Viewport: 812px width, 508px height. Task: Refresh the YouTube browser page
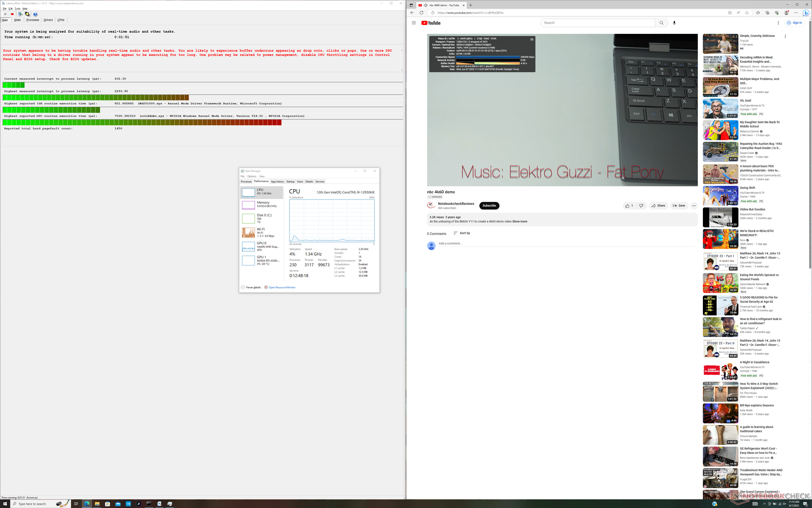point(421,13)
